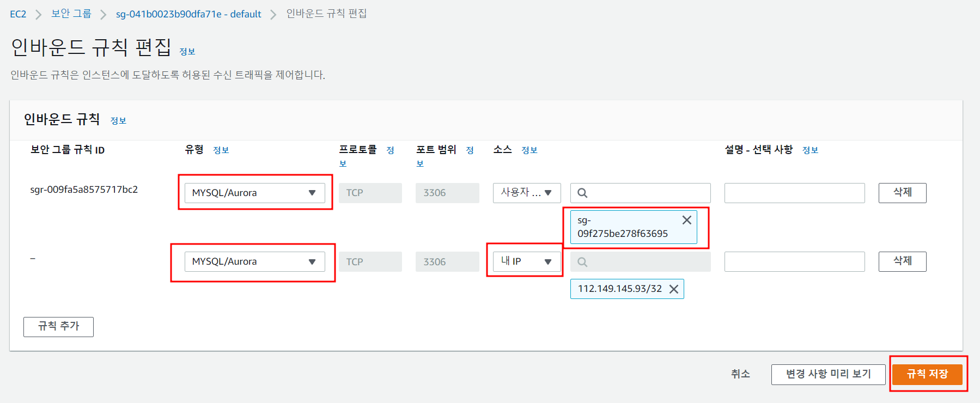This screenshot has width=980, height=403.
Task: Open 정보 link next to 유형 column
Action: [221, 150]
